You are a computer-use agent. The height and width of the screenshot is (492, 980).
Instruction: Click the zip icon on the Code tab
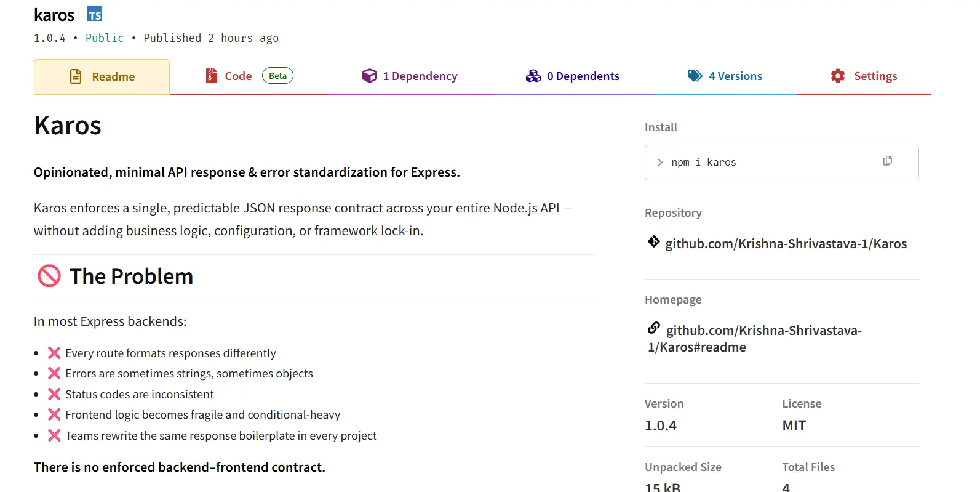point(211,75)
